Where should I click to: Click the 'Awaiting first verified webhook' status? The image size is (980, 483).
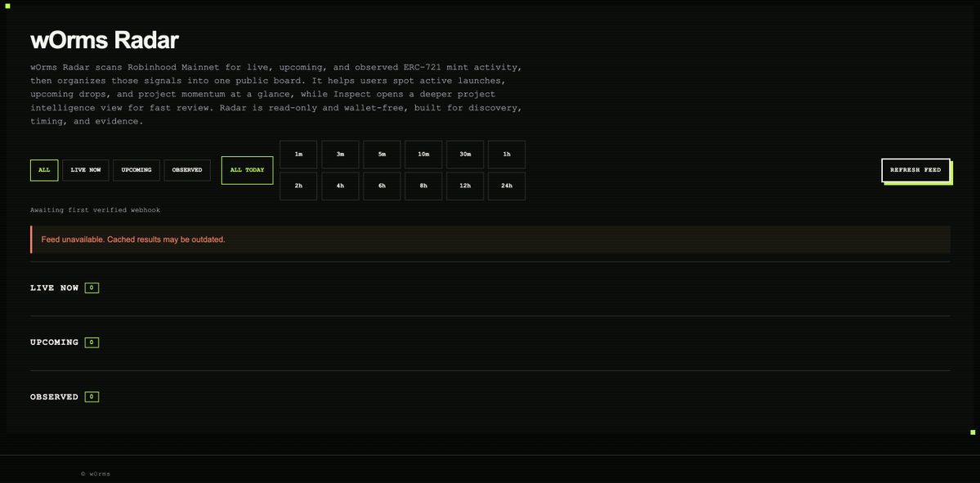pyautogui.click(x=95, y=210)
